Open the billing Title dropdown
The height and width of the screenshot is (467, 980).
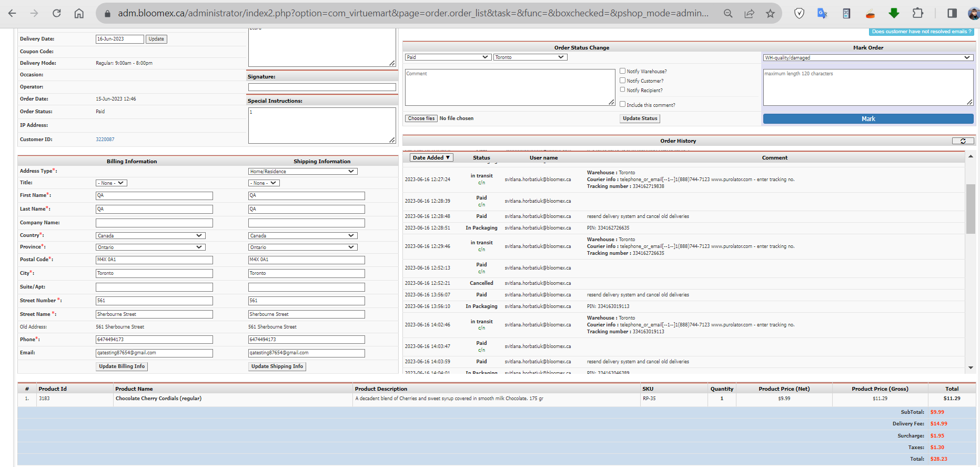112,183
